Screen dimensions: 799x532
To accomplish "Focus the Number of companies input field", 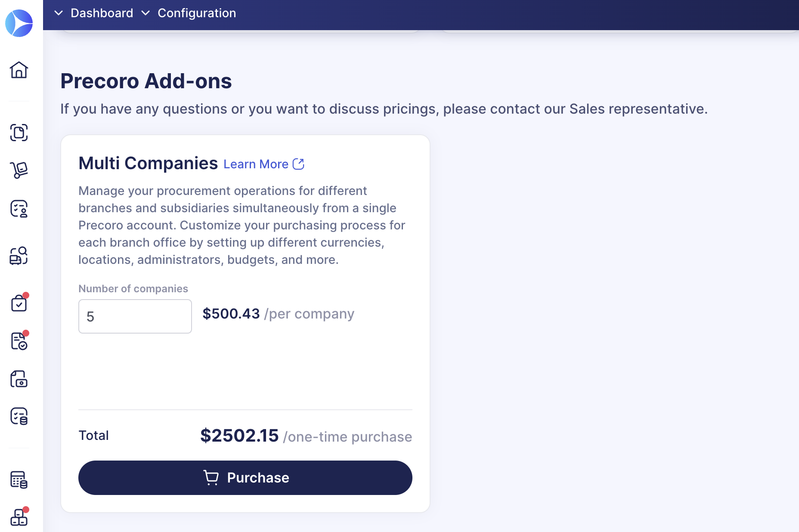I will 135,316.
